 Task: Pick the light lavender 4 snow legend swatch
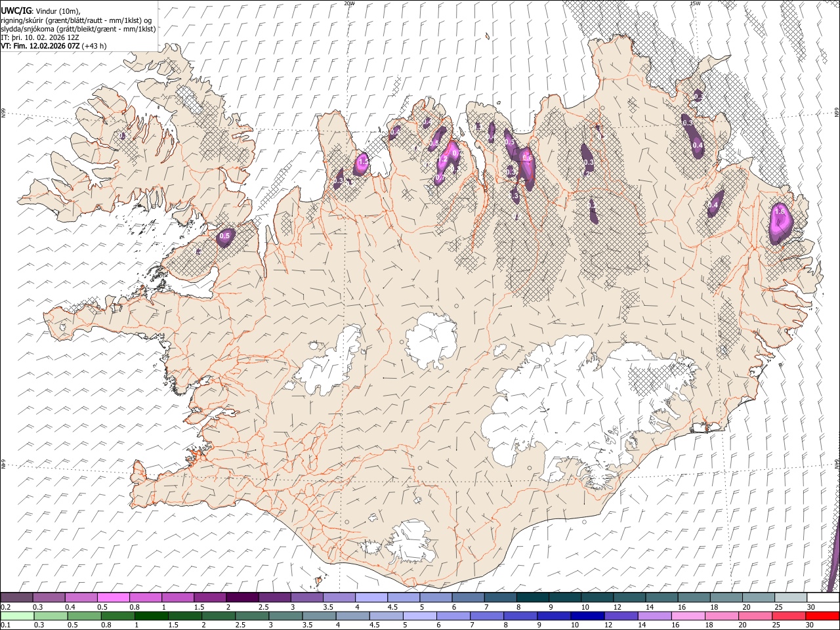[x=371, y=598]
